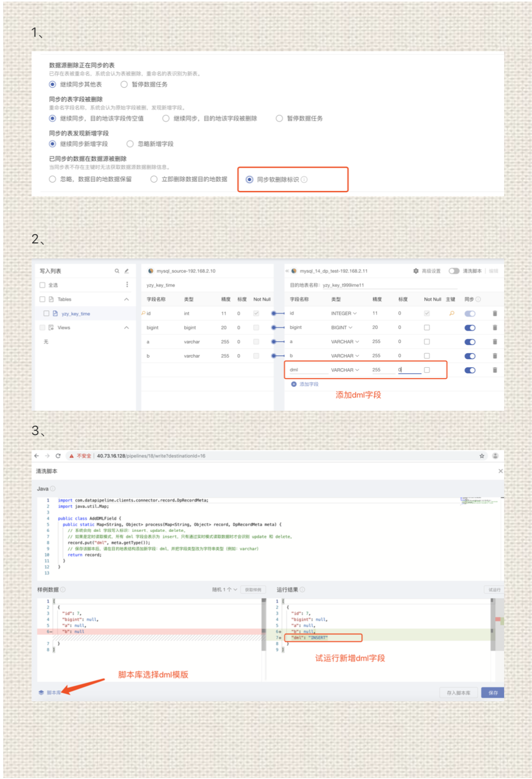Click the mysql_source database icon
The height and width of the screenshot is (779, 532).
click(151, 270)
